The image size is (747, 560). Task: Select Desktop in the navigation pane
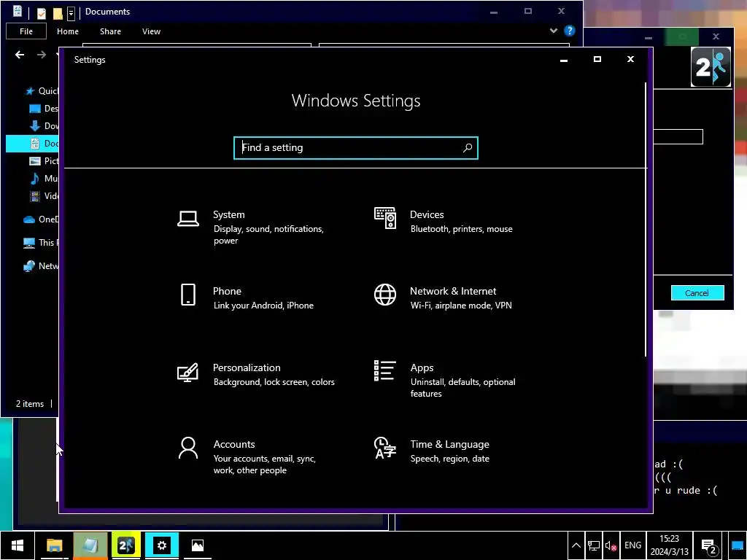44,109
